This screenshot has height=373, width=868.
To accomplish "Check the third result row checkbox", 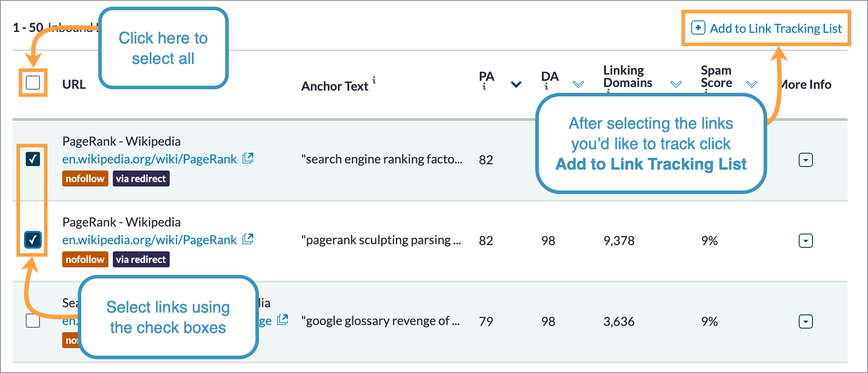I will coord(33,321).
